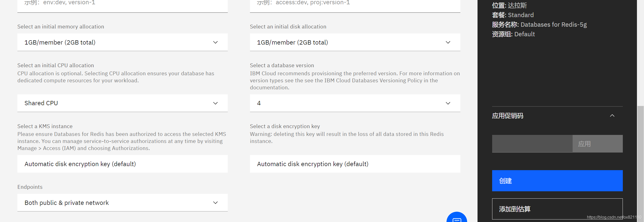This screenshot has width=644, height=222.
Task: Click chevron on Endpoints network dropdown
Action: (x=215, y=203)
